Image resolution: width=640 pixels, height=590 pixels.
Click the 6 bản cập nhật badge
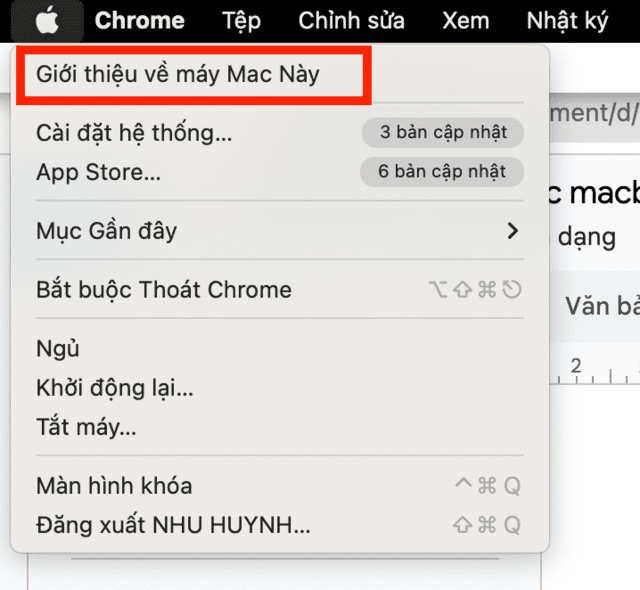[442, 171]
